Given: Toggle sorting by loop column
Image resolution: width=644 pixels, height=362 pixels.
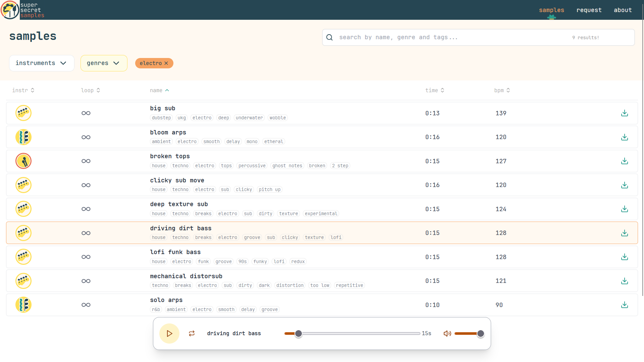Looking at the screenshot, I should tap(91, 90).
